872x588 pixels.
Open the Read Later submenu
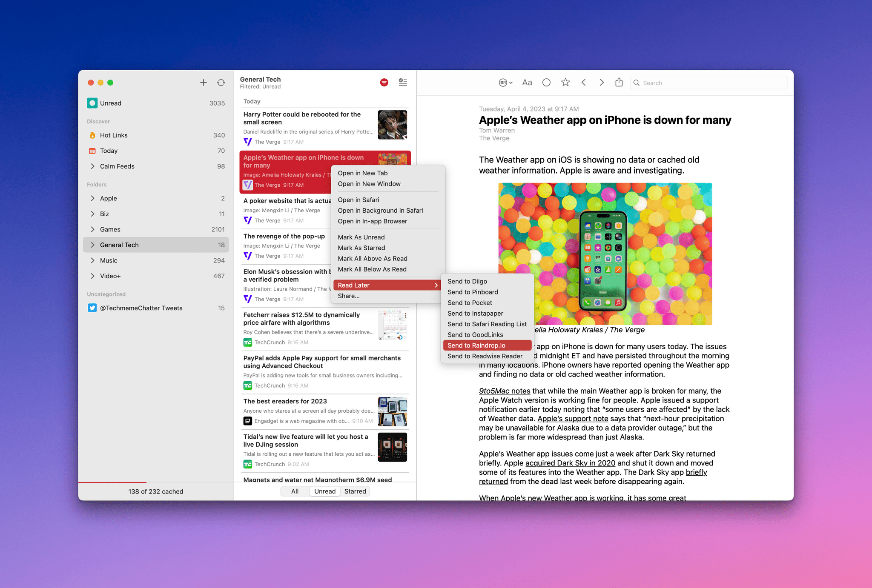click(387, 285)
